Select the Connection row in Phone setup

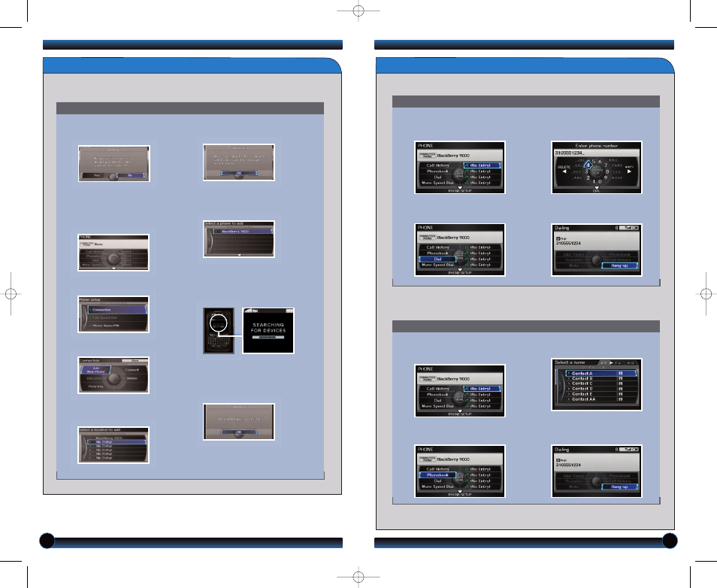117,310
